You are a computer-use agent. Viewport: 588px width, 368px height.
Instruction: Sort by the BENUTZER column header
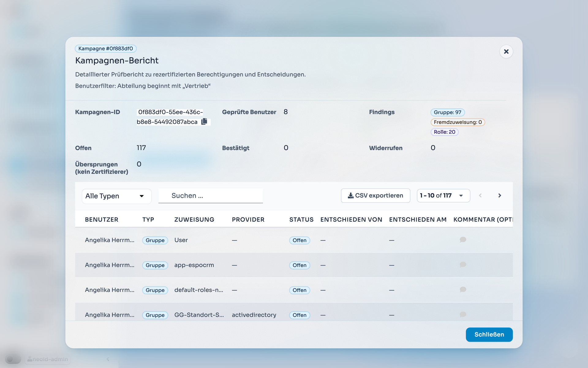tap(101, 220)
